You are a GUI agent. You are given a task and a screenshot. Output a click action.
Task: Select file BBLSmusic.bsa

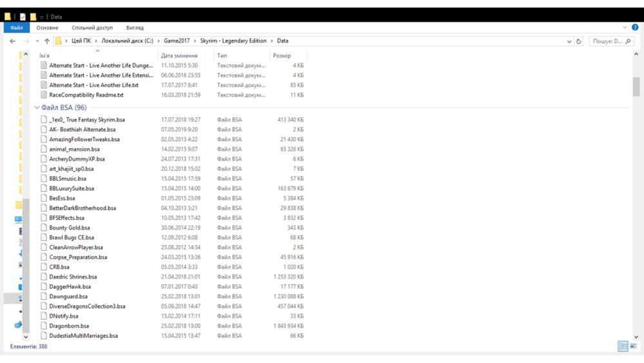[68, 179]
